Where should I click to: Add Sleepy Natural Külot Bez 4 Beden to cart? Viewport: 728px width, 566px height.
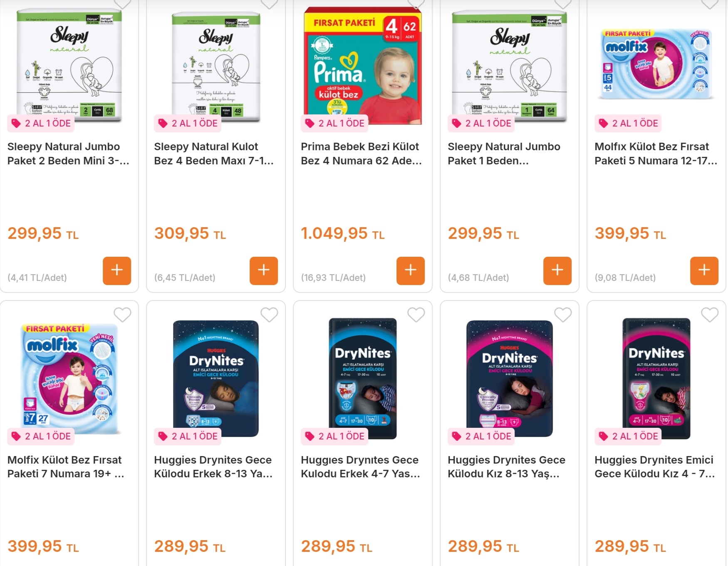[x=264, y=271]
